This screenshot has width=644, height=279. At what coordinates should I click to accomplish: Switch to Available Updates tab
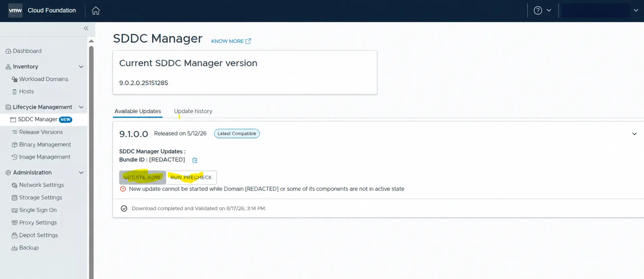138,111
